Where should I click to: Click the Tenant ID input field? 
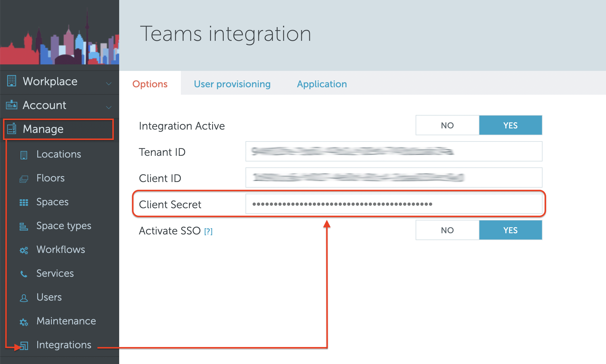point(394,152)
